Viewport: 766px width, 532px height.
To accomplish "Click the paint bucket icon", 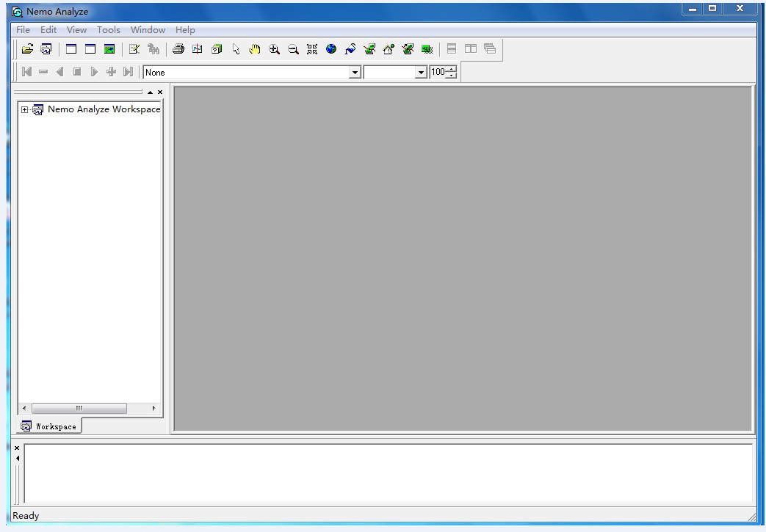I will tap(350, 49).
